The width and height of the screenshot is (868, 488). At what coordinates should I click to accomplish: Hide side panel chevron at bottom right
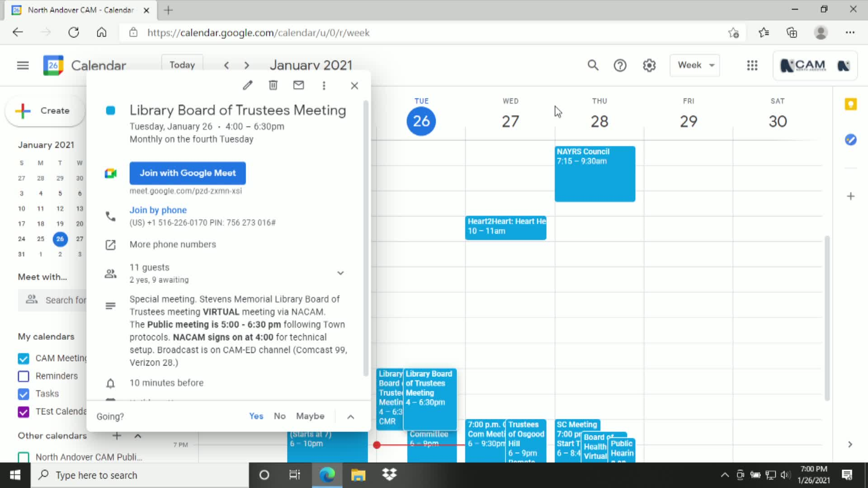coord(850,445)
